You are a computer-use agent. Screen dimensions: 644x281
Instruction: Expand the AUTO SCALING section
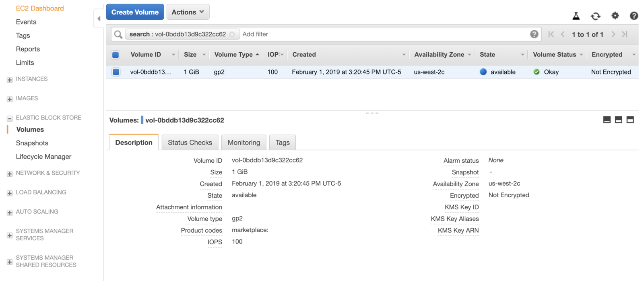(x=10, y=213)
